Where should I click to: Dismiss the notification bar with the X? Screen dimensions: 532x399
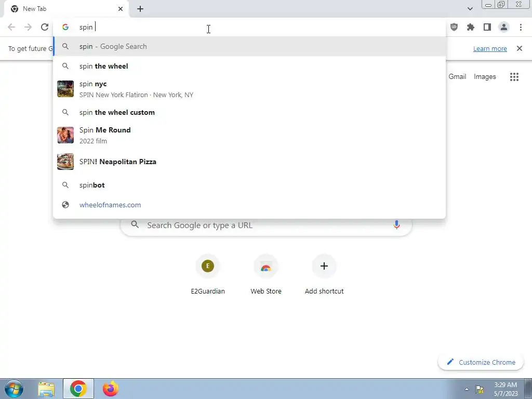coord(520,48)
